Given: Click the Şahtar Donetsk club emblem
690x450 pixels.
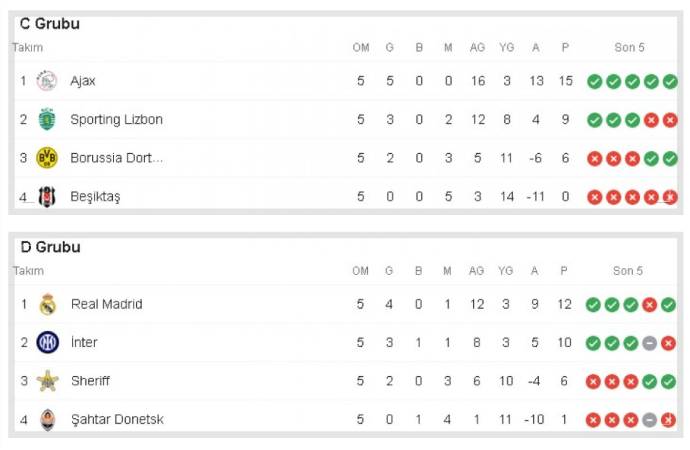Looking at the screenshot, I should pos(47,420).
